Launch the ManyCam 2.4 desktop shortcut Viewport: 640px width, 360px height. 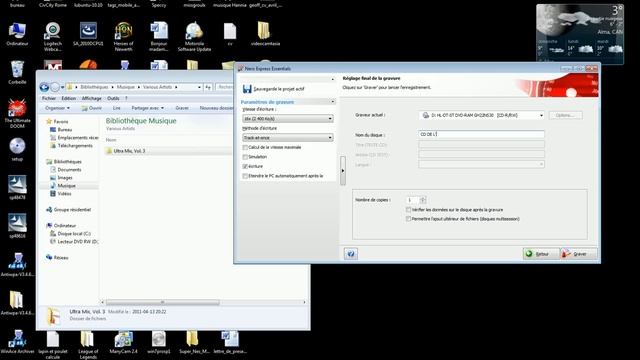[123, 342]
